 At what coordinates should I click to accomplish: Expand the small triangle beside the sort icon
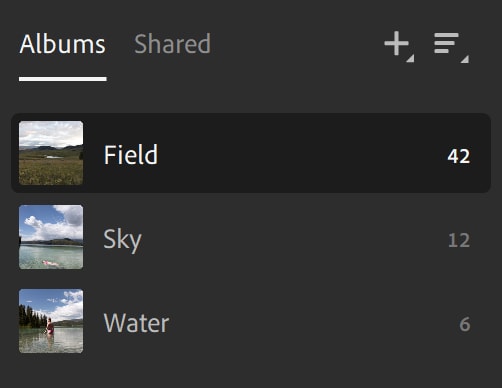tap(465, 59)
